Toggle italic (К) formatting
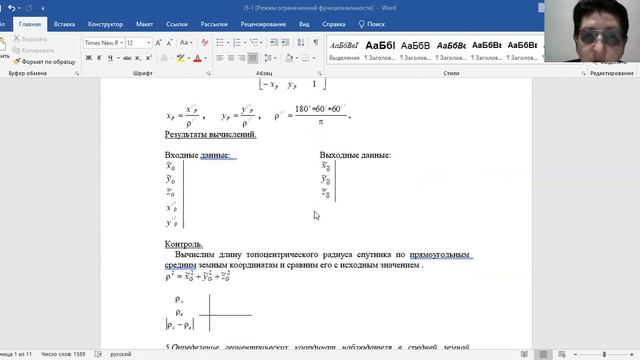 point(99,58)
